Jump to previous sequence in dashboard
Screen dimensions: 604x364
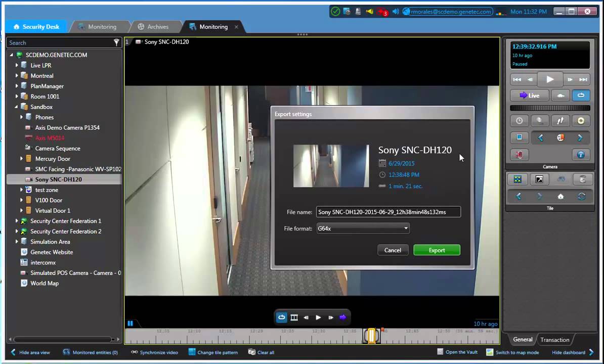pyautogui.click(x=517, y=80)
